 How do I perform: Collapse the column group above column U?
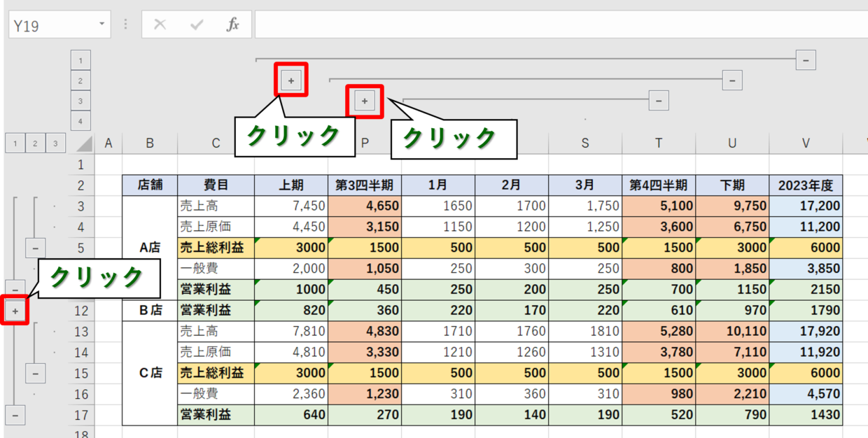click(732, 80)
